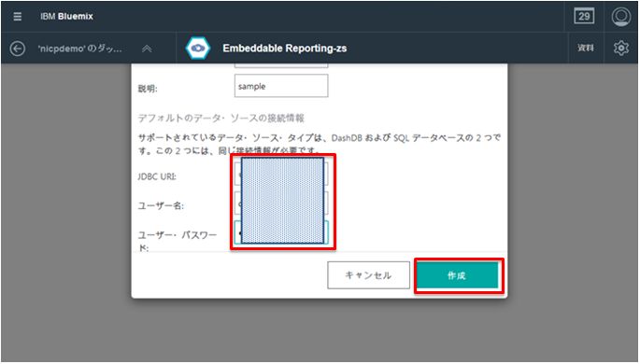The height and width of the screenshot is (364, 640).
Task: Click the IBM Bluemix logo
Action: click(x=66, y=17)
